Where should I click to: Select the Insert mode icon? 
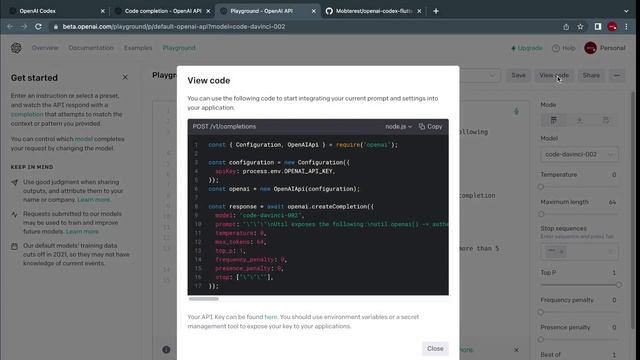(580, 120)
